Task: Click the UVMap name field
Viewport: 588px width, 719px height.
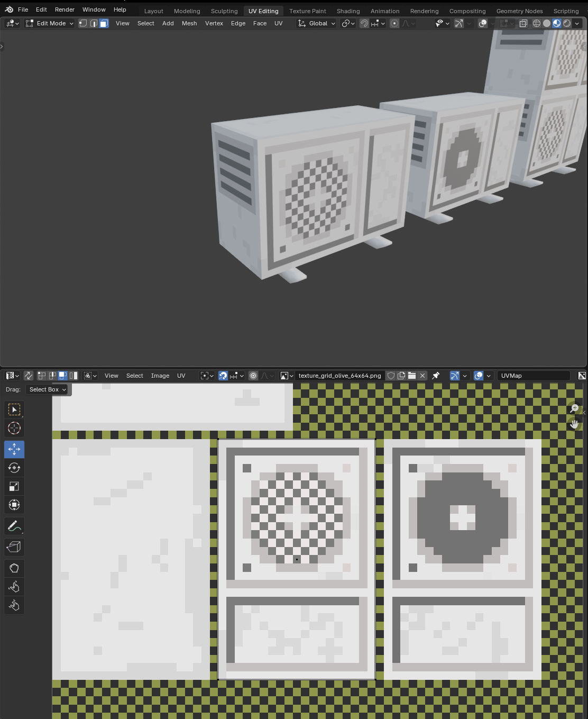Action: click(533, 376)
